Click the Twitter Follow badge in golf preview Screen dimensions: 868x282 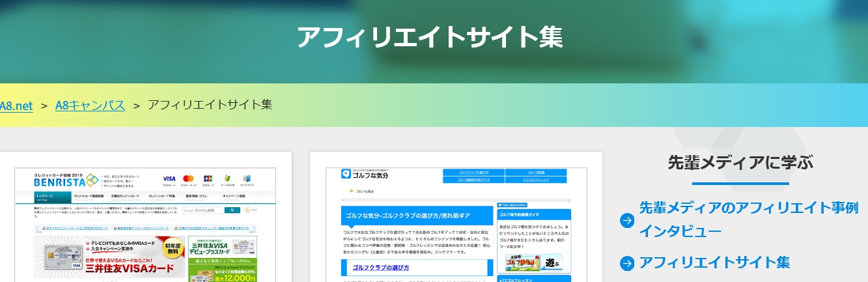coord(511,204)
